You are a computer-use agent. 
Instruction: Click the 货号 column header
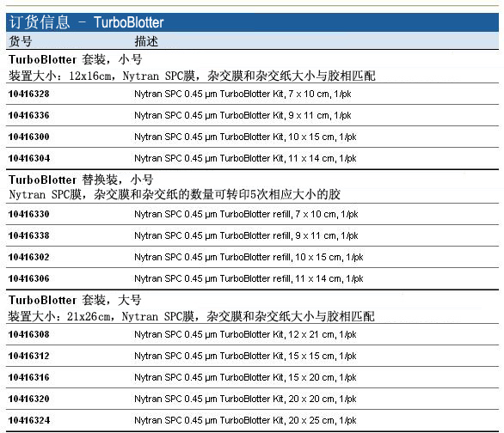tap(21, 41)
